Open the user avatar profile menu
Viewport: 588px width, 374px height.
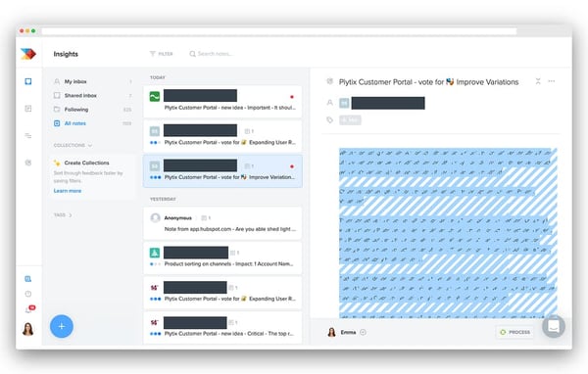[x=28, y=329]
